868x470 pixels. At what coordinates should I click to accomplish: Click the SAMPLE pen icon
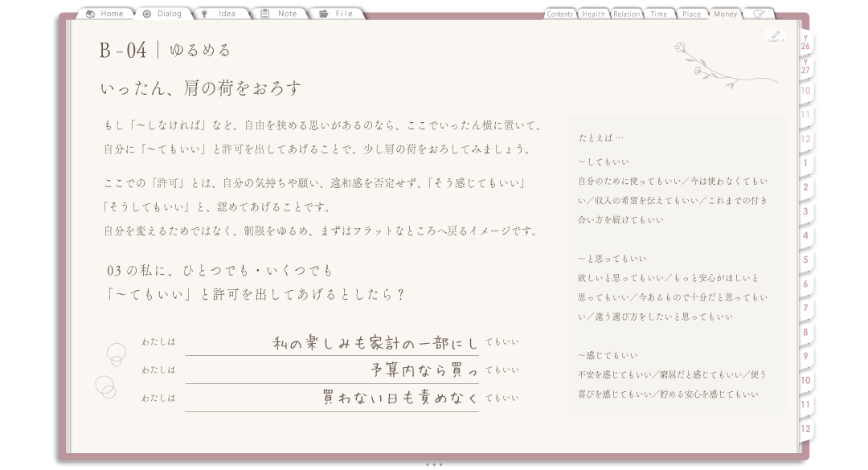pos(775,36)
